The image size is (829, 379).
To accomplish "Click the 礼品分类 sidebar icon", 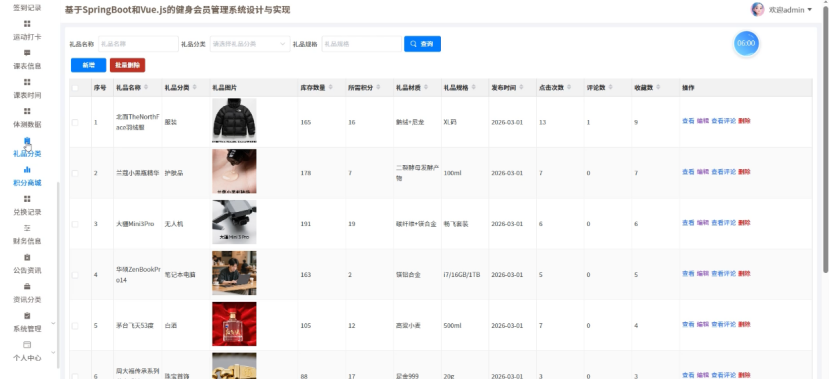I will (27, 141).
